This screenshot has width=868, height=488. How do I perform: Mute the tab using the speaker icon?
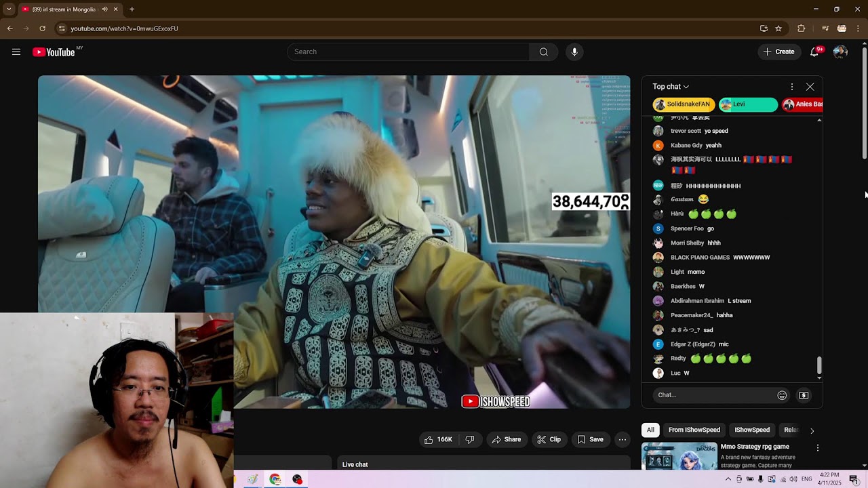click(104, 9)
